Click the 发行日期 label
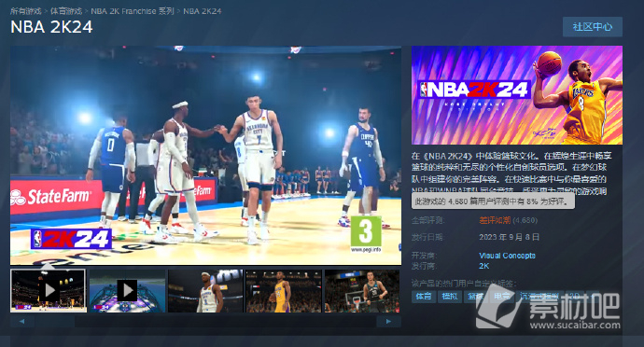The width and height of the screenshot is (644, 347). click(x=427, y=237)
